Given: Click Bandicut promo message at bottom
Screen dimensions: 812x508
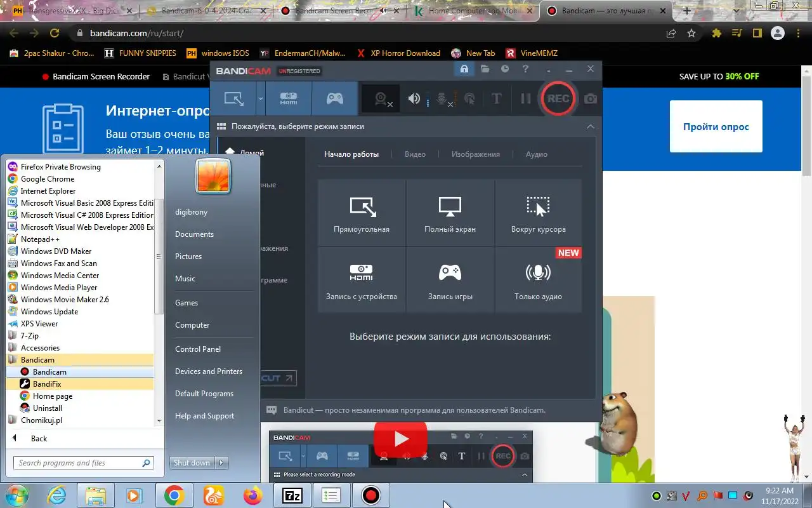Looking at the screenshot, I should [x=414, y=410].
